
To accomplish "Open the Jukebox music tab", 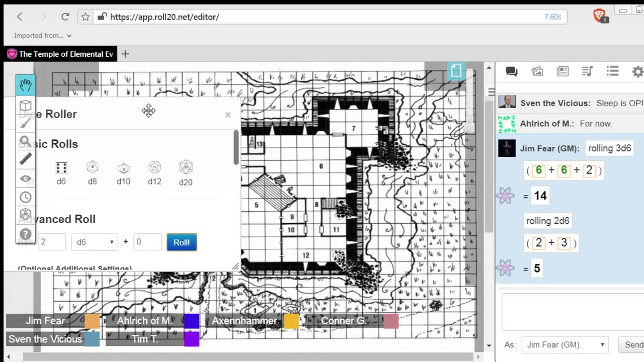I will 587,72.
